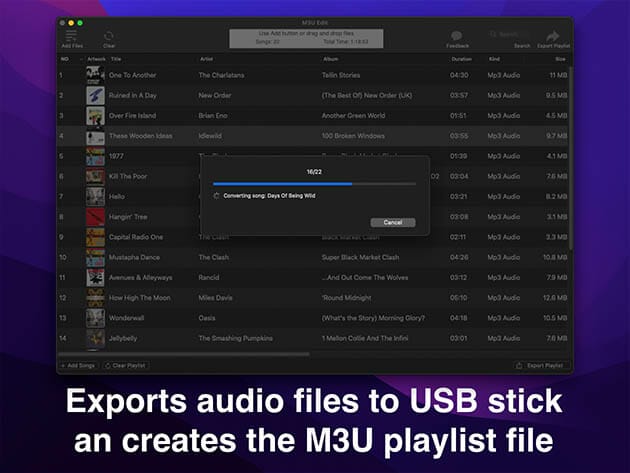The height and width of the screenshot is (473, 630).
Task: Click the + Add Songs bottom button
Action: pyautogui.click(x=79, y=366)
